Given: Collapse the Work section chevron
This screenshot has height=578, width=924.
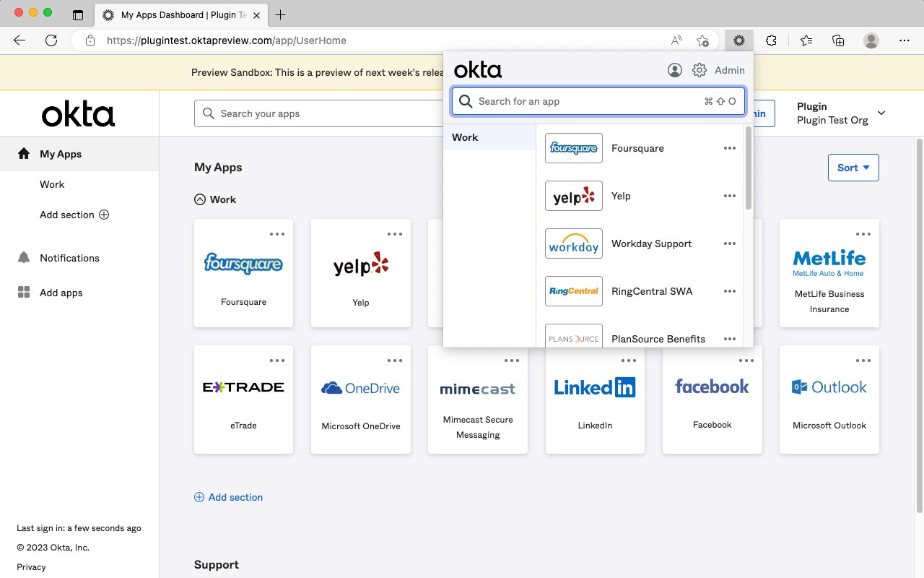Looking at the screenshot, I should [200, 199].
